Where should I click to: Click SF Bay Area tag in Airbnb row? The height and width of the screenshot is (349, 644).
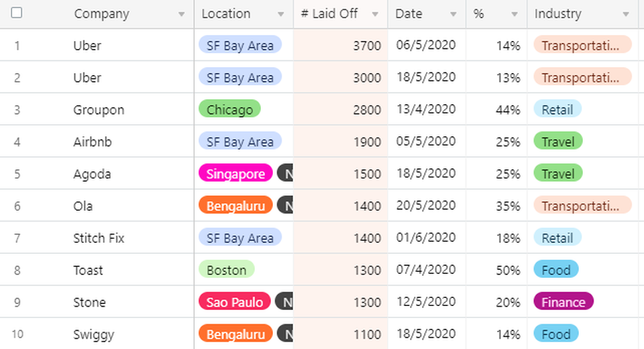(x=240, y=141)
